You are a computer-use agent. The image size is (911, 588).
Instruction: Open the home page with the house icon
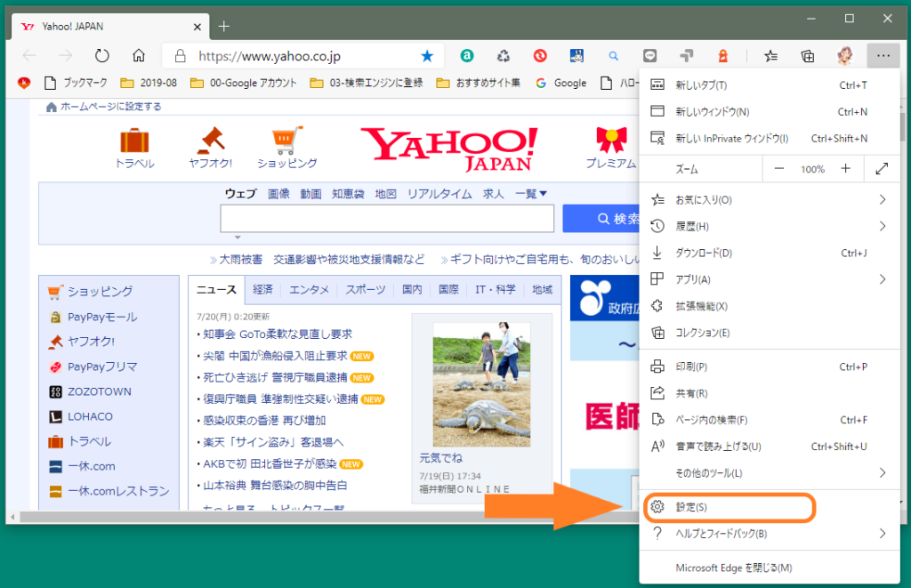pos(137,55)
